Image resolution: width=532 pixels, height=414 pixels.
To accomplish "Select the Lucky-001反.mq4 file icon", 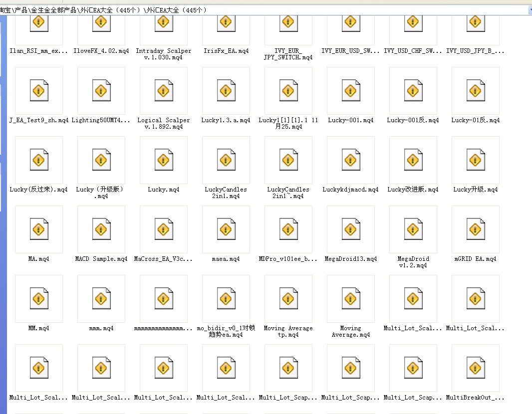I will pos(413,90).
